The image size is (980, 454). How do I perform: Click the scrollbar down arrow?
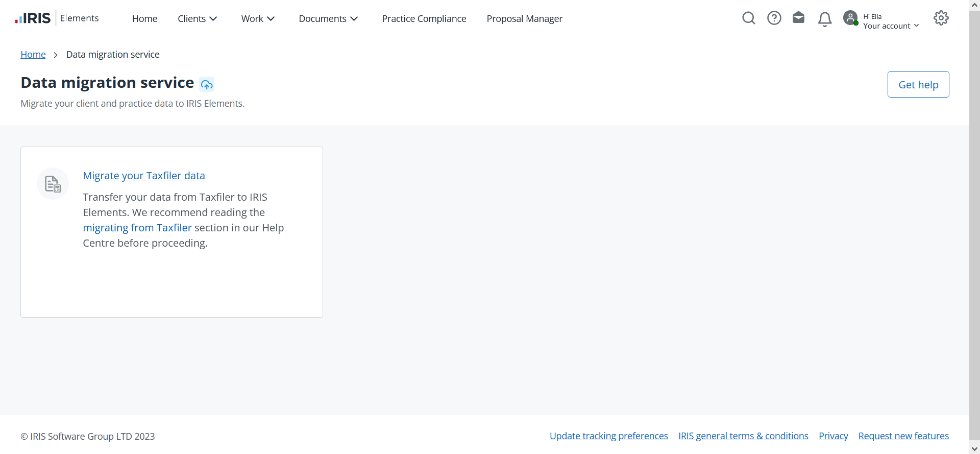[974, 449]
